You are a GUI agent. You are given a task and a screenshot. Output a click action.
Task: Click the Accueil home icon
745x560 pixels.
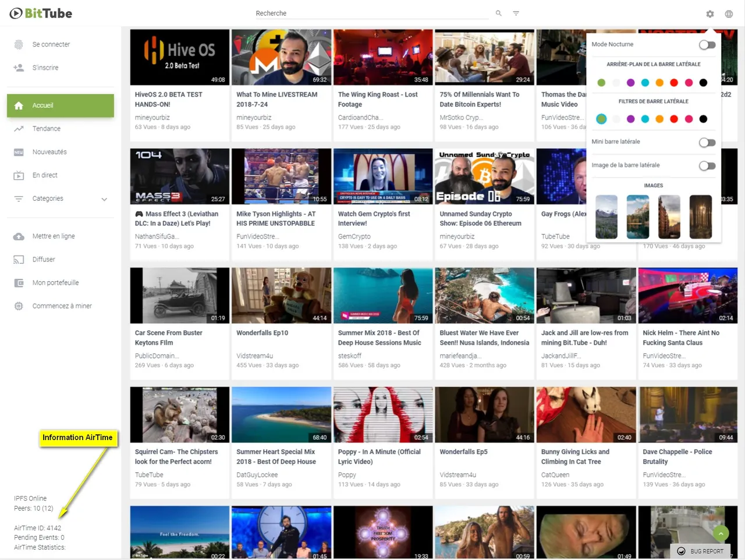click(19, 105)
